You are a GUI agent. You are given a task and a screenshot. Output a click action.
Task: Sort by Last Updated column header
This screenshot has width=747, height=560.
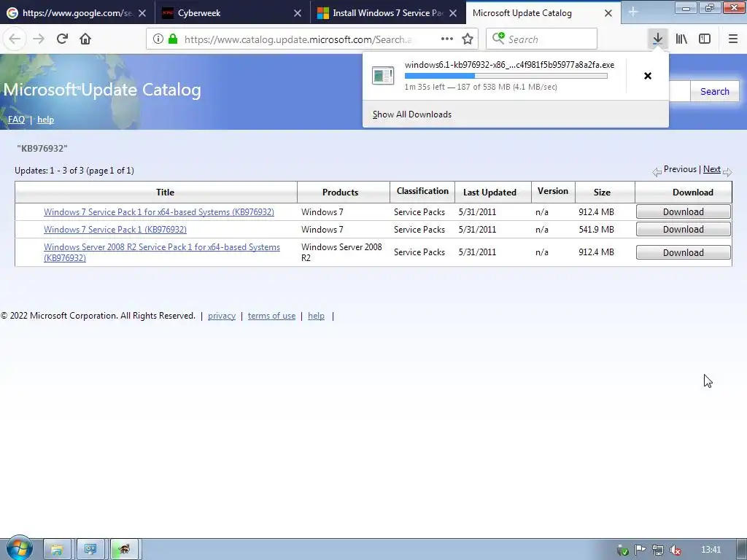[x=489, y=192]
